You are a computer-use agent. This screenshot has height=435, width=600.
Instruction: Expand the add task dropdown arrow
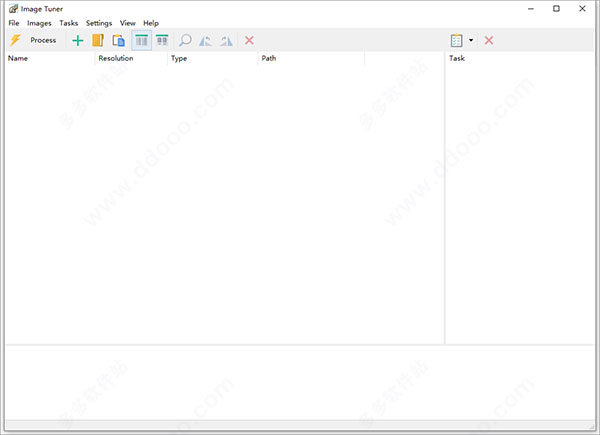click(471, 40)
